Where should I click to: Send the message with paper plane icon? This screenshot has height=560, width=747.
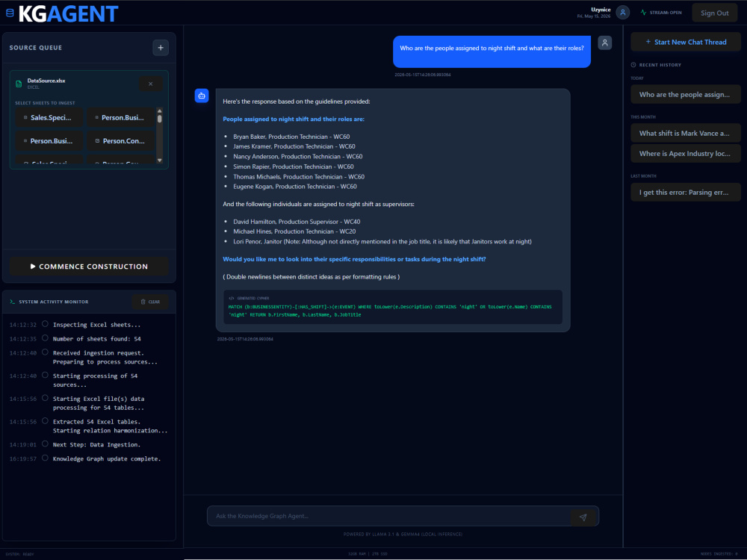583,517
